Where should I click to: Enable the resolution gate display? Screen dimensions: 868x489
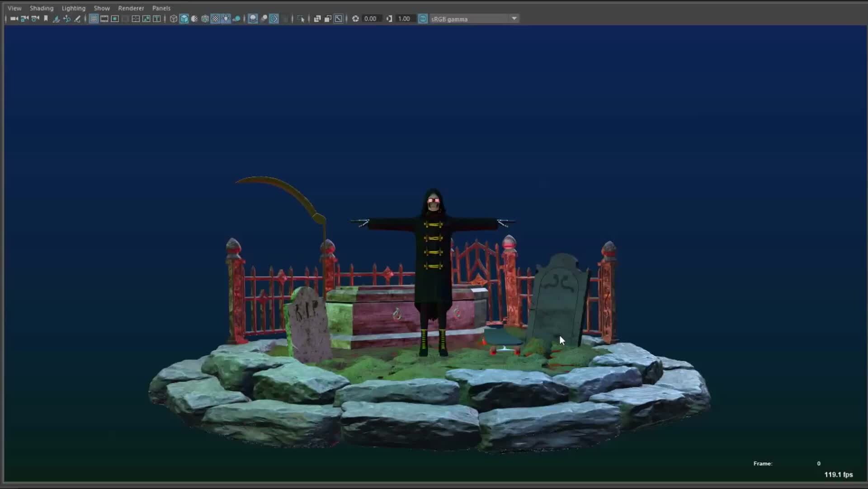pos(115,19)
